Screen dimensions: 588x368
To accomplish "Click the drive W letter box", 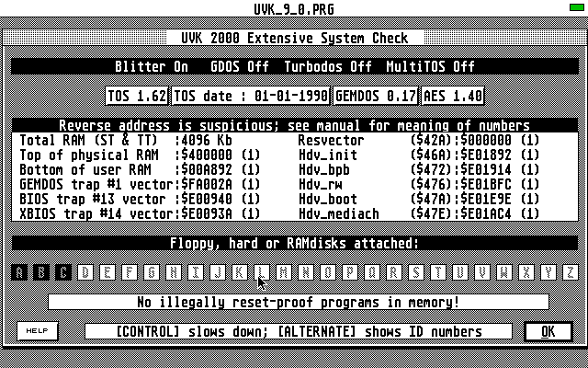I will 504,272.
